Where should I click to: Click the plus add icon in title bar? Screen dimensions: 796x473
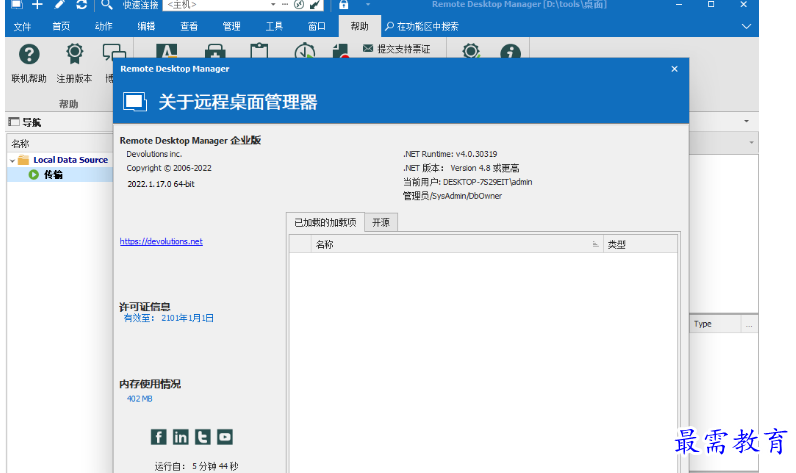point(37,5)
